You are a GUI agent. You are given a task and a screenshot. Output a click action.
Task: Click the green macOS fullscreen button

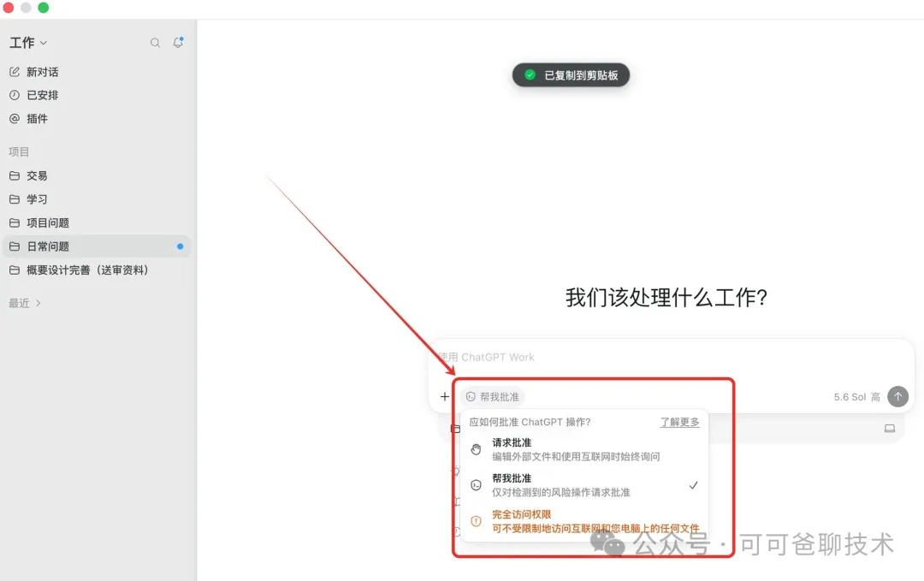coord(43,8)
